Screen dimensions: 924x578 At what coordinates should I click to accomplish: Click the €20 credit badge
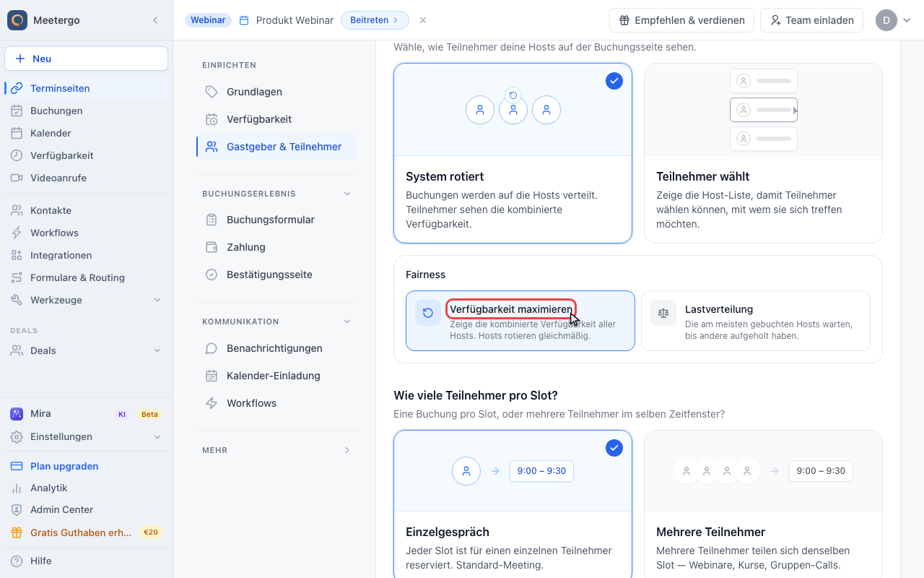[151, 532]
